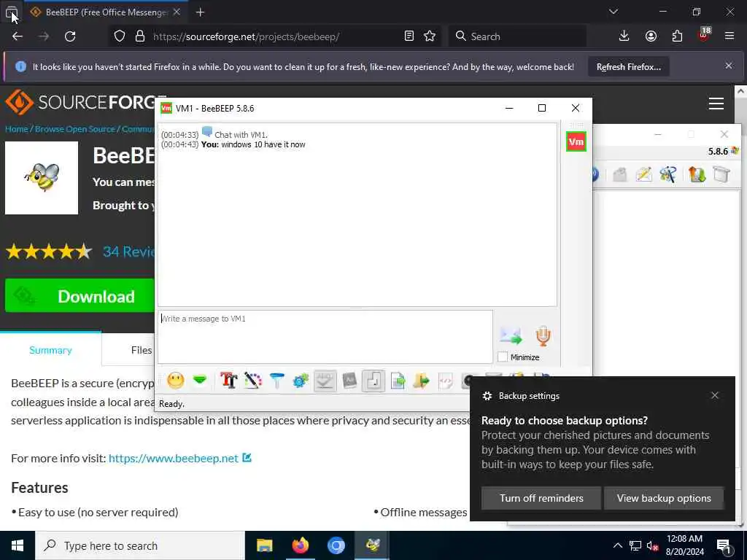Click the 'Type here to search' taskbar box
This screenshot has width=747, height=560.
[x=140, y=545]
